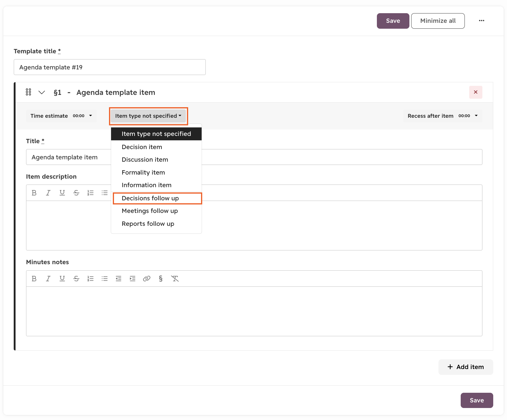507x420 pixels.
Task: Open the Time estimate dropdown
Action: [x=61, y=116]
